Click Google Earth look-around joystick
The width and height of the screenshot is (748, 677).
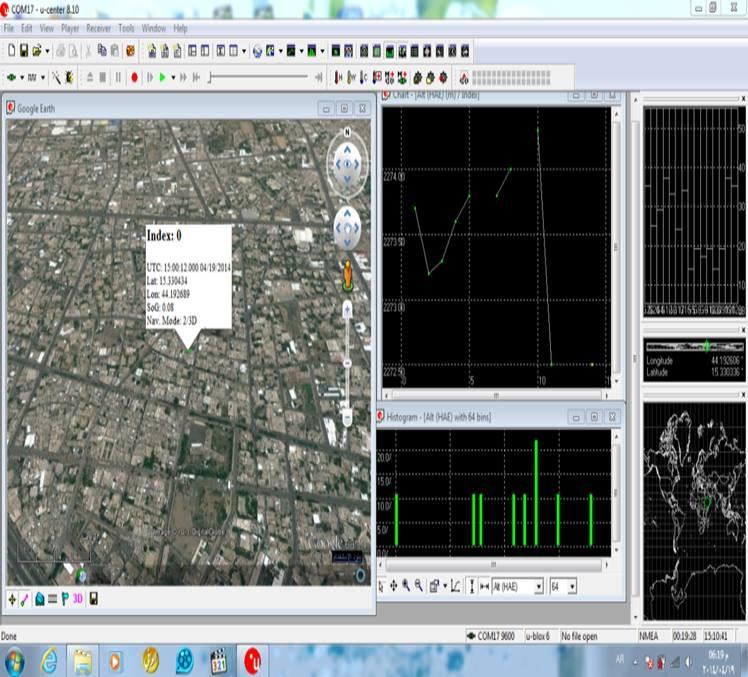[x=347, y=165]
